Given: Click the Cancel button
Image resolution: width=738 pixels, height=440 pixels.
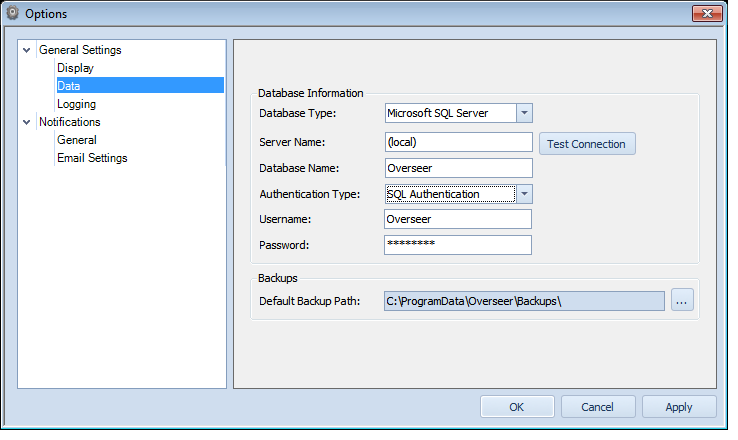Looking at the screenshot, I should tap(598, 407).
